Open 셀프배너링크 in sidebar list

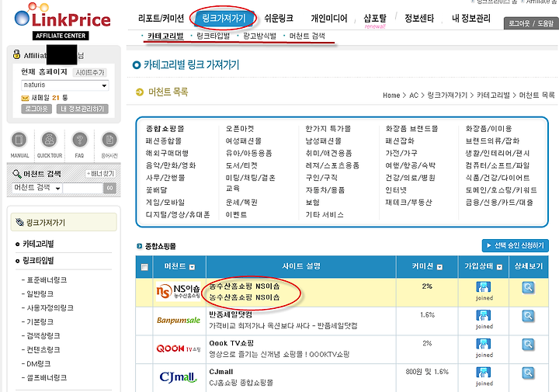(47, 378)
